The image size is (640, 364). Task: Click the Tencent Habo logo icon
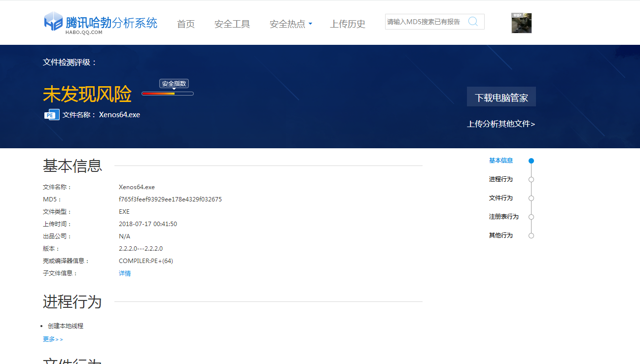pyautogui.click(x=53, y=22)
